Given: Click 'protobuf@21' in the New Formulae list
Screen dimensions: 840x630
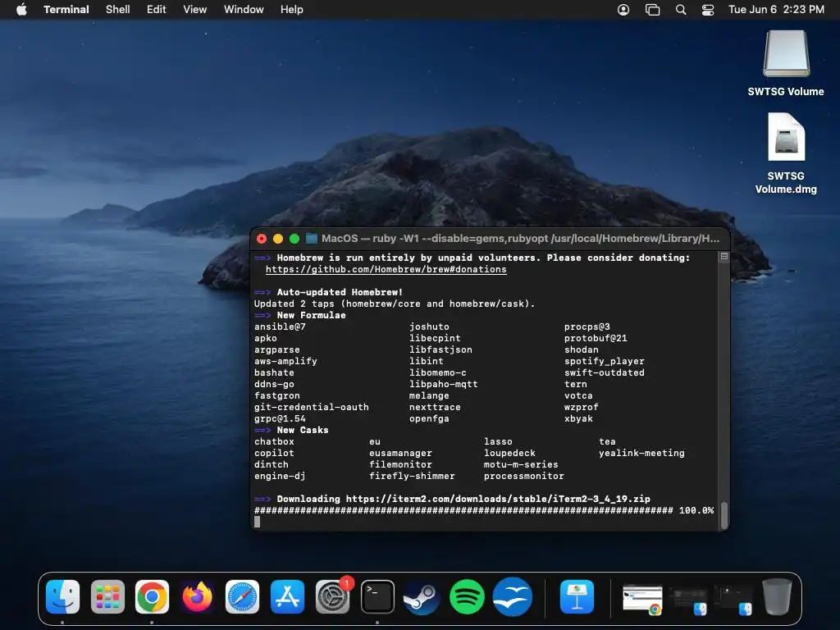Looking at the screenshot, I should tap(596, 338).
